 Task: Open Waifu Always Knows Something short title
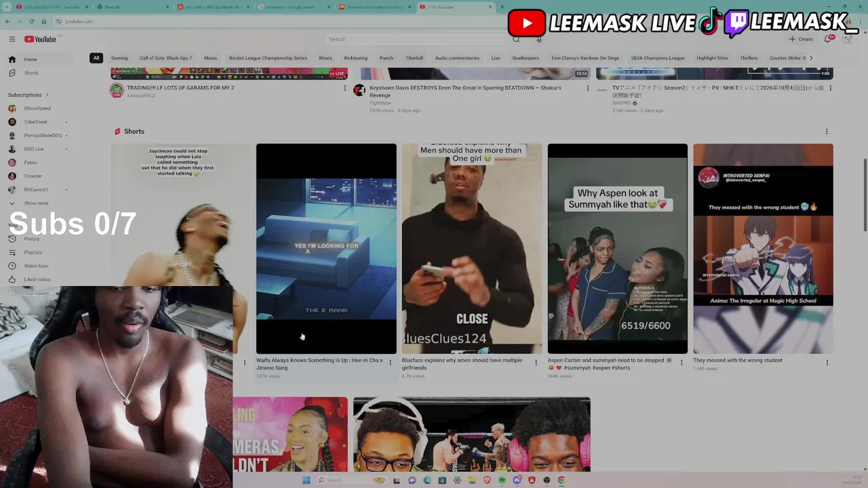(x=319, y=364)
